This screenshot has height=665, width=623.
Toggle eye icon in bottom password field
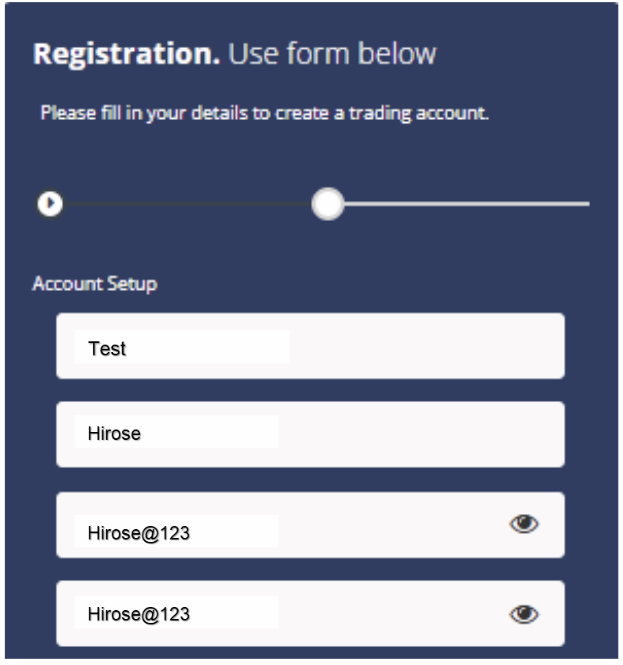pyautogui.click(x=524, y=614)
